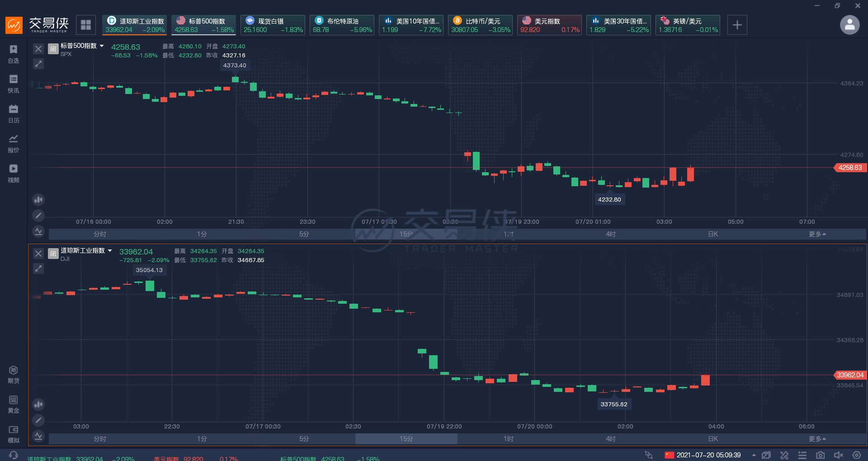This screenshot has height=461, width=868.
Task: Open 更多 timeframe menu on upper chart
Action: click(817, 234)
